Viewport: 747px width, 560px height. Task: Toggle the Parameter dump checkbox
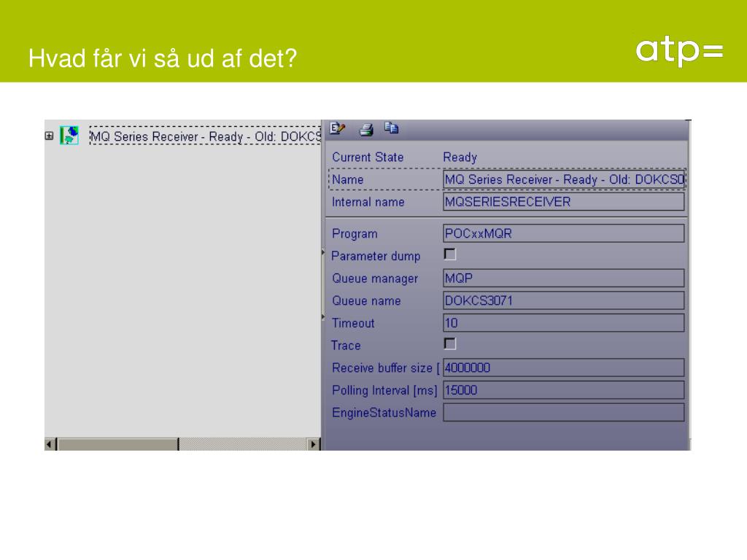pos(449,254)
